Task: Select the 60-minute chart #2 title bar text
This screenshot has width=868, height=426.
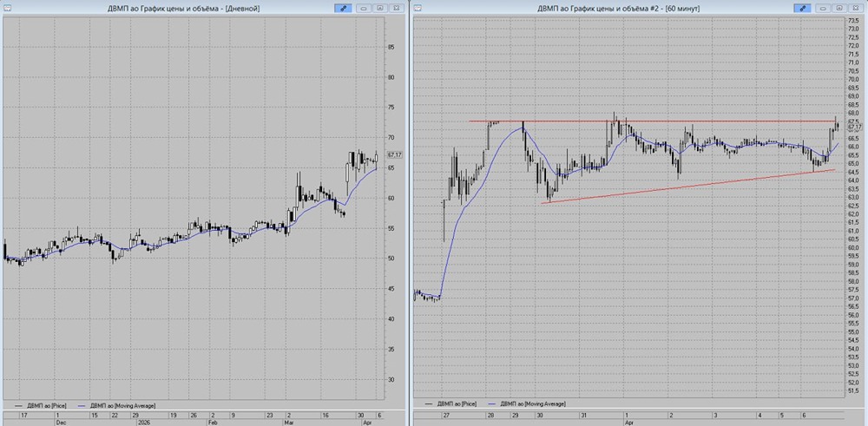Action: (618, 9)
